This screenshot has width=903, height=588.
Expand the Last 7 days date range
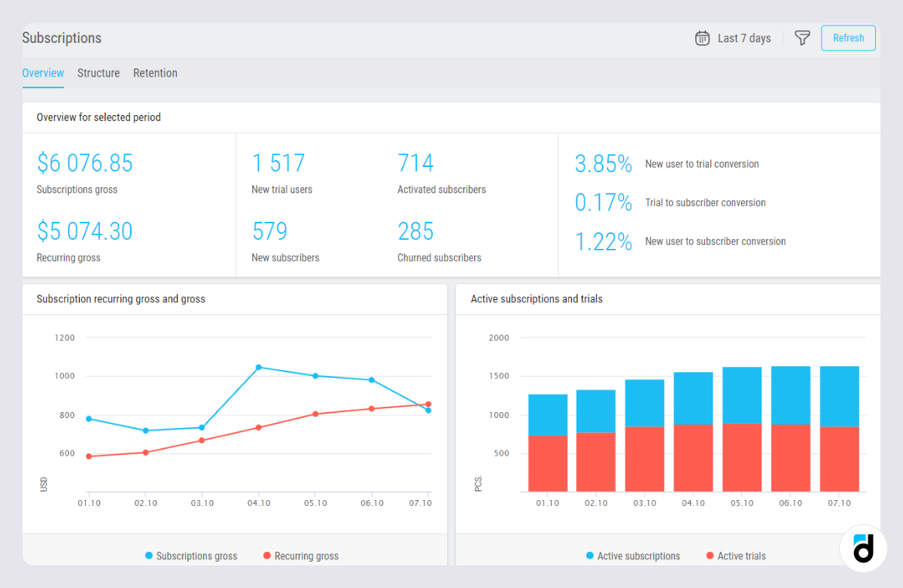743,38
